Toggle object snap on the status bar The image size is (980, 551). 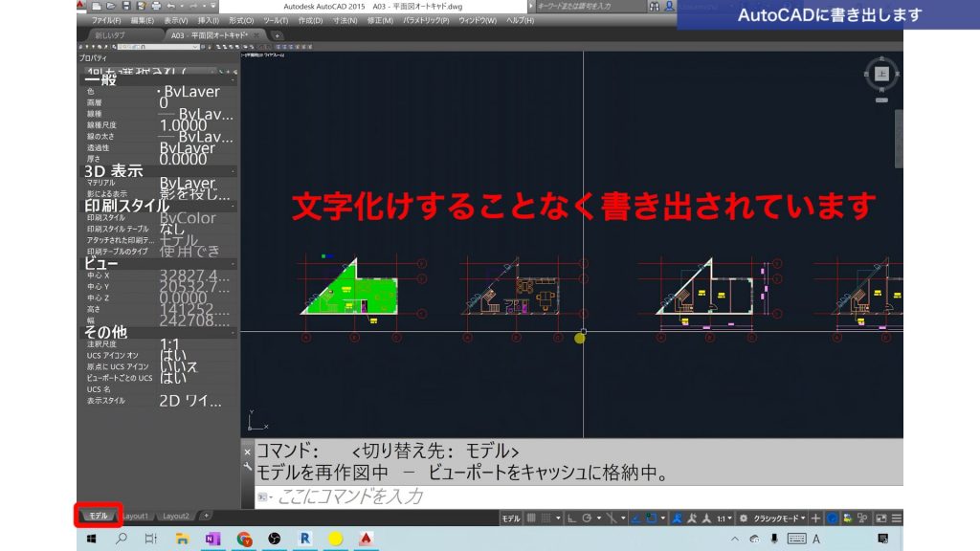(612, 517)
